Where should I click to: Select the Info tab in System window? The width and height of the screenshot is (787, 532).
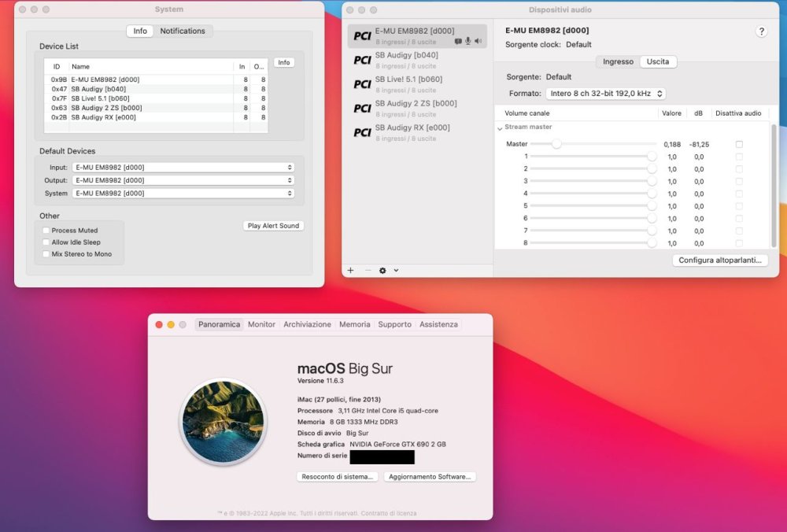pos(140,31)
